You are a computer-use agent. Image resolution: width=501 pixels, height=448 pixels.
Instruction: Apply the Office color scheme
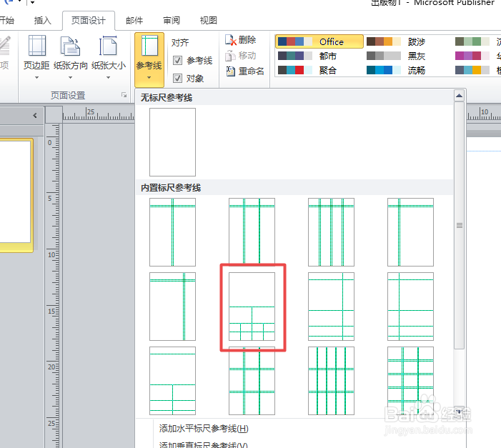319,41
